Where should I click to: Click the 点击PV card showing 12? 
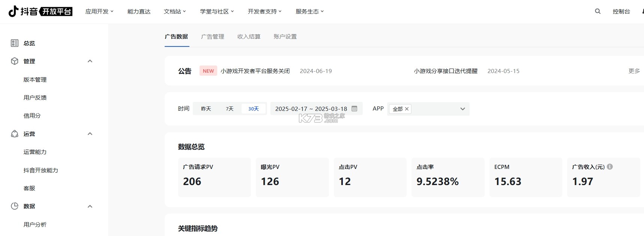370,177
